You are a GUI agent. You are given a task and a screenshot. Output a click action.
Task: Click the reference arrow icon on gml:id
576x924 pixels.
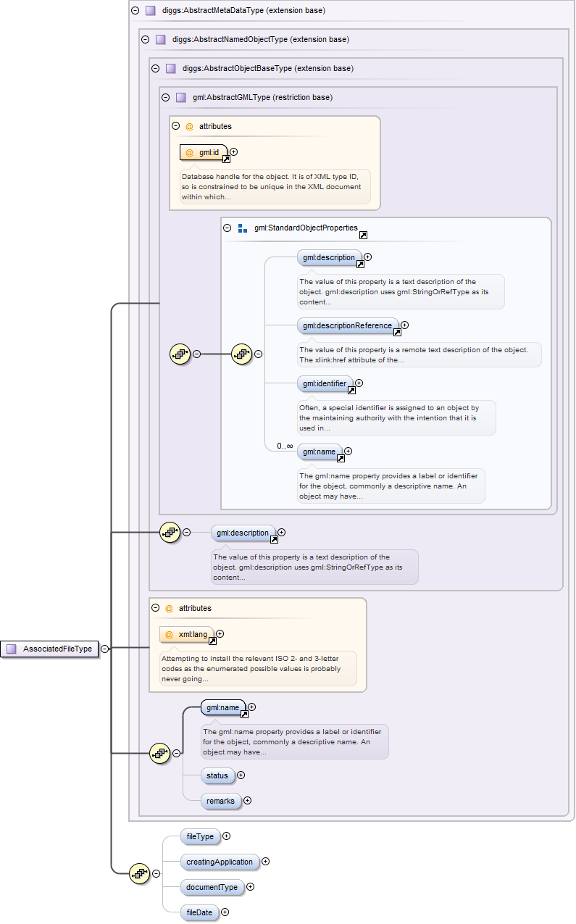click(x=224, y=159)
